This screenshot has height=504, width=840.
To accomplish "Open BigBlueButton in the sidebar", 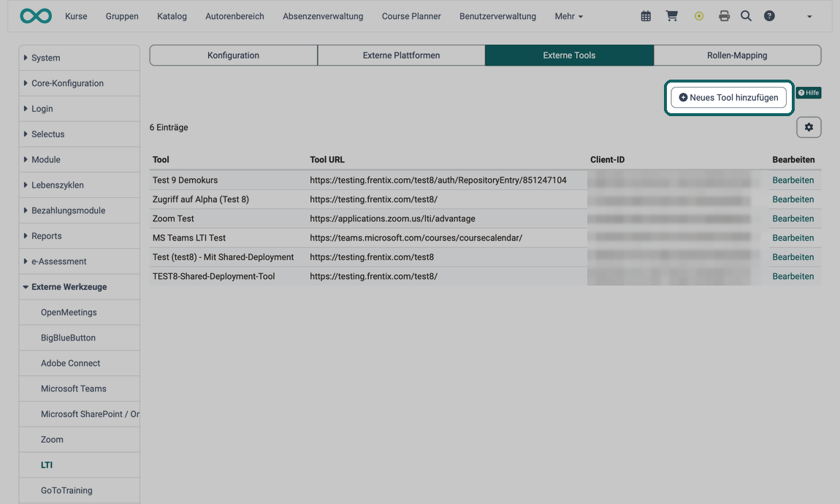I will pos(80,338).
